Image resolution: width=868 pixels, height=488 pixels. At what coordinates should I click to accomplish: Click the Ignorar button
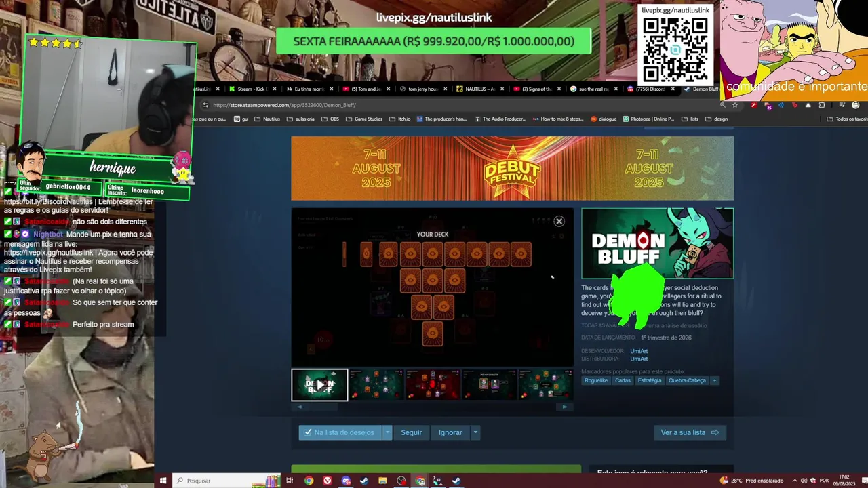[450, 432]
